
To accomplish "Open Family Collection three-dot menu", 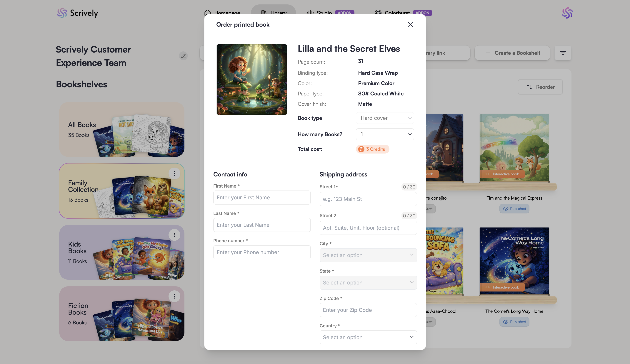I will 174,173.
